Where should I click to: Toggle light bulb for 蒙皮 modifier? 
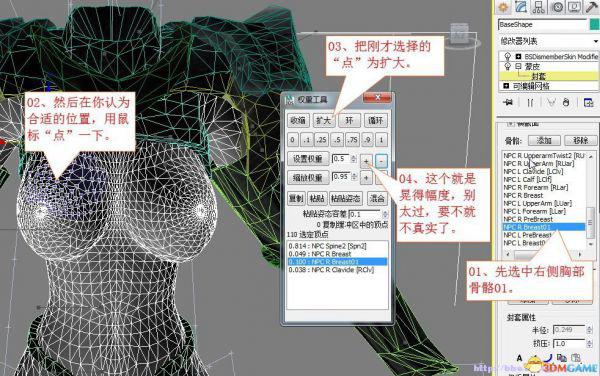tap(507, 67)
